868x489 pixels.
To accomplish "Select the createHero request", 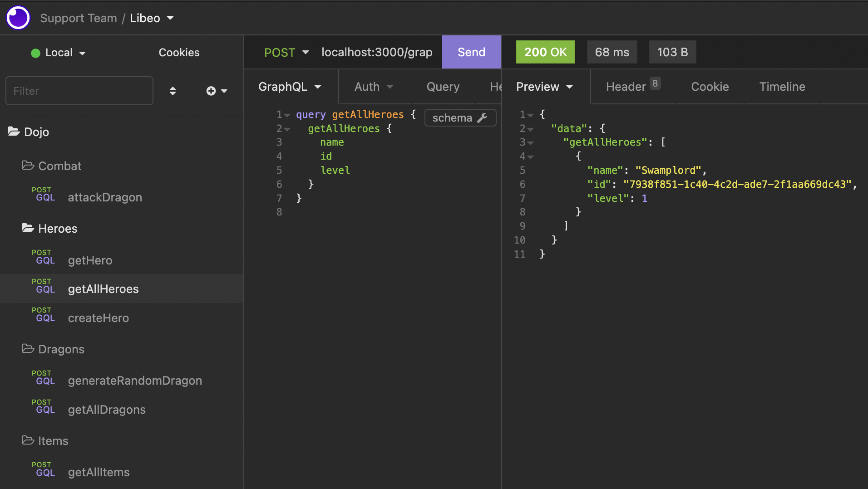I will click(122, 318).
